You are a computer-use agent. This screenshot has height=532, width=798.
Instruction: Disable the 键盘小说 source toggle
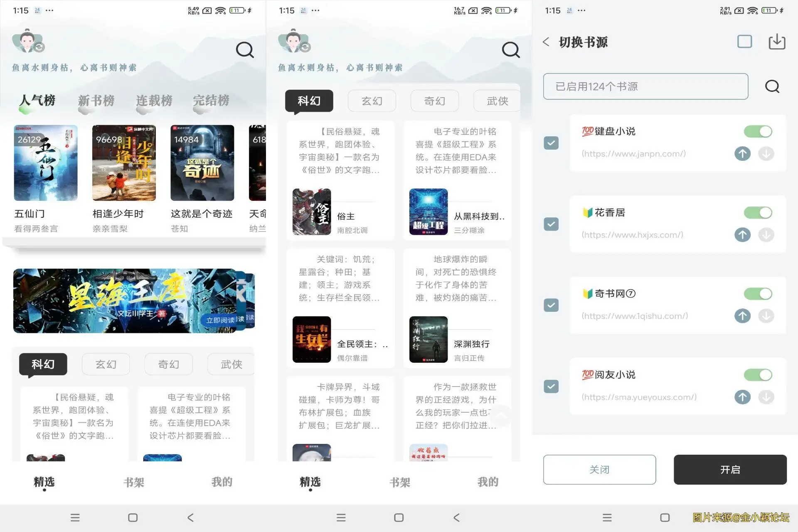pyautogui.click(x=758, y=132)
